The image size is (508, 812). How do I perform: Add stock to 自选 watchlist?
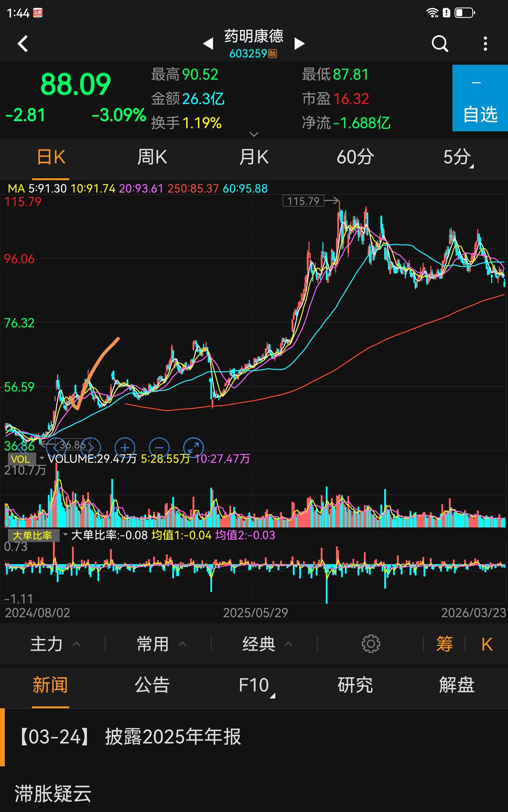(x=480, y=98)
